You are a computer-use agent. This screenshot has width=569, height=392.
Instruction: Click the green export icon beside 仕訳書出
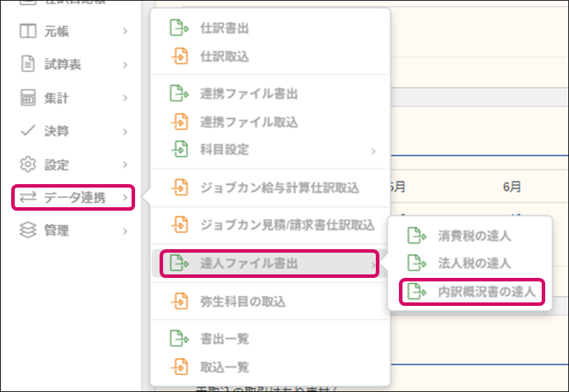179,28
